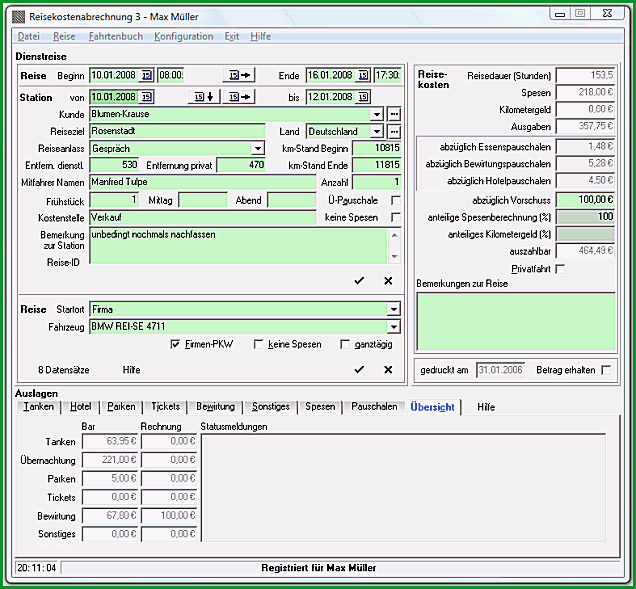
Task: Confirm trip with checkmark beside Hilfe
Action: click(359, 370)
